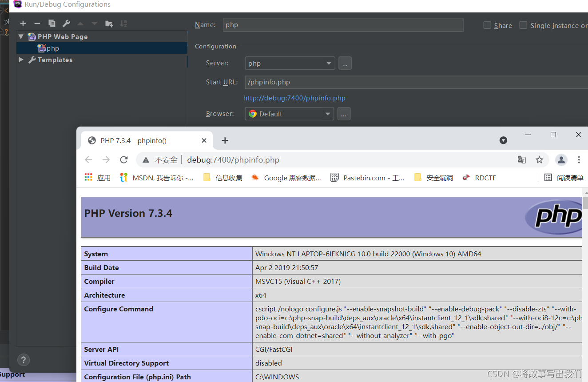The width and height of the screenshot is (588, 382).
Task: Click the Chrome address bar URL
Action: pyautogui.click(x=233, y=160)
